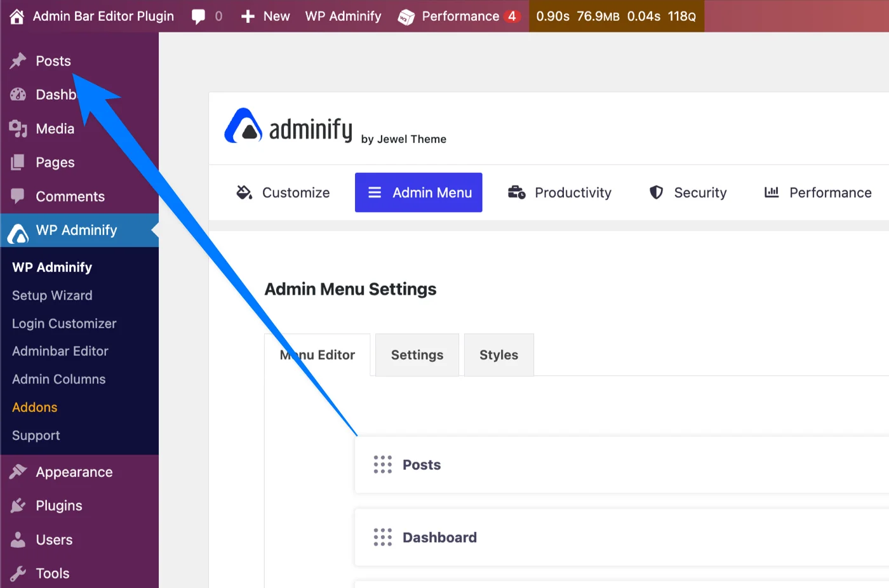Select the Appearance paintbrush icon
Image resolution: width=889 pixels, height=588 pixels.
click(x=17, y=471)
